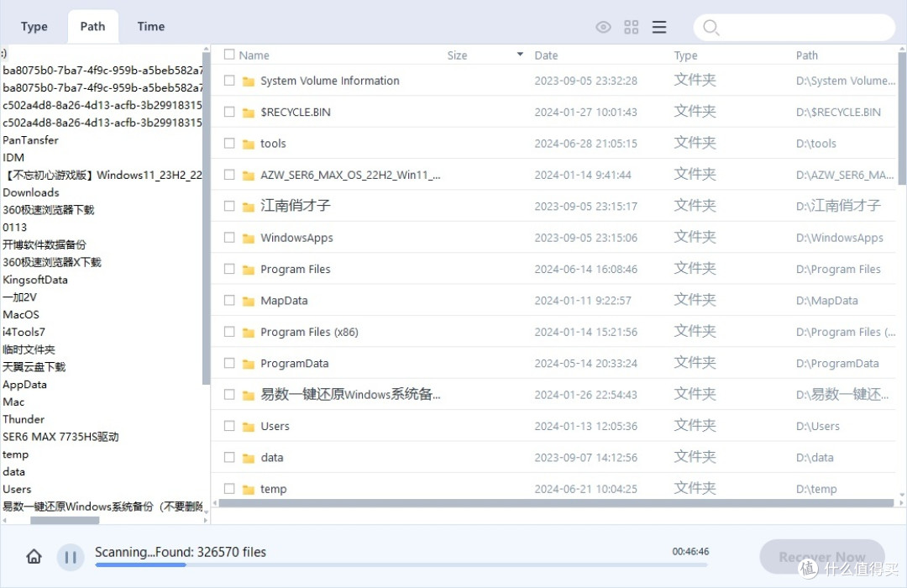This screenshot has height=588, width=907.
Task: Click the Users folder name
Action: coord(275,426)
